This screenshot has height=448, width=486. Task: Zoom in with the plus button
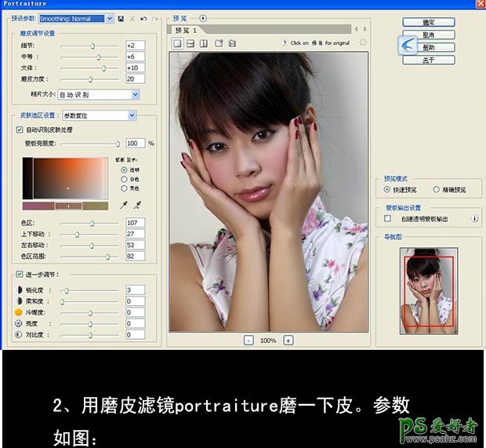click(x=288, y=341)
